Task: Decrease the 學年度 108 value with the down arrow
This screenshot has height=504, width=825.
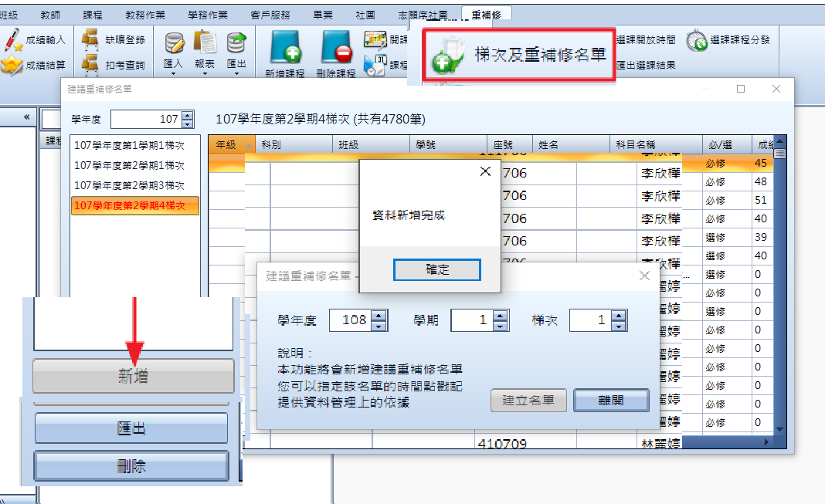Action: coord(379,326)
